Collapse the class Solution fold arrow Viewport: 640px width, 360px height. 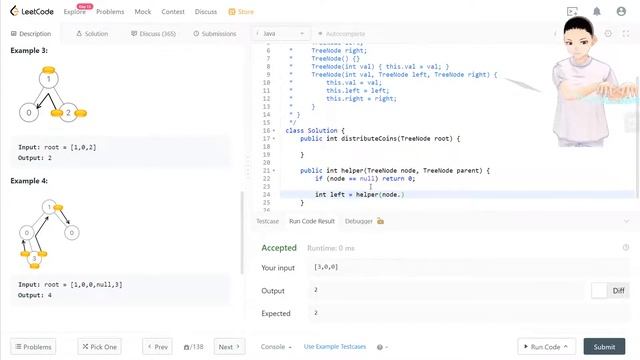[x=274, y=131]
